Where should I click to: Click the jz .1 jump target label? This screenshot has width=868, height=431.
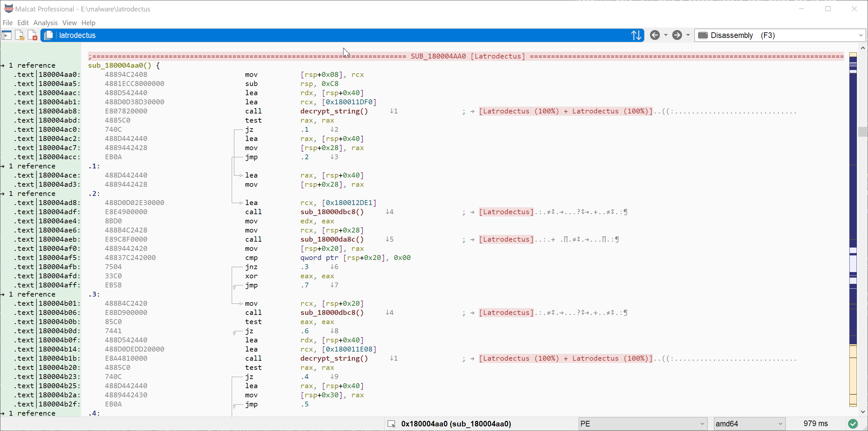[x=305, y=129]
